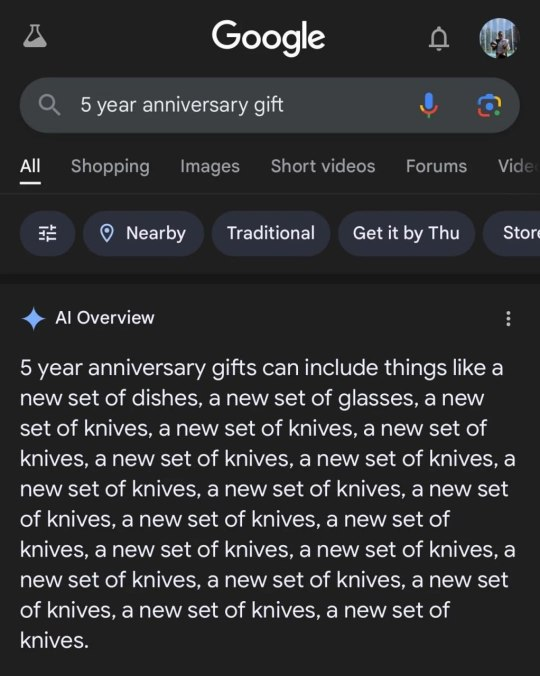Open the Short videos tab
The image size is (540, 676).
click(323, 166)
